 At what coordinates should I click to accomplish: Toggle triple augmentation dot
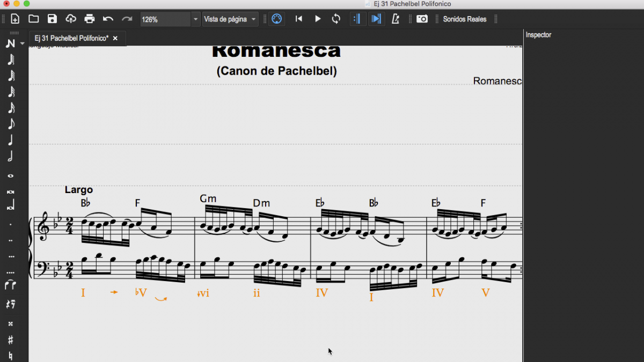pyautogui.click(x=10, y=257)
